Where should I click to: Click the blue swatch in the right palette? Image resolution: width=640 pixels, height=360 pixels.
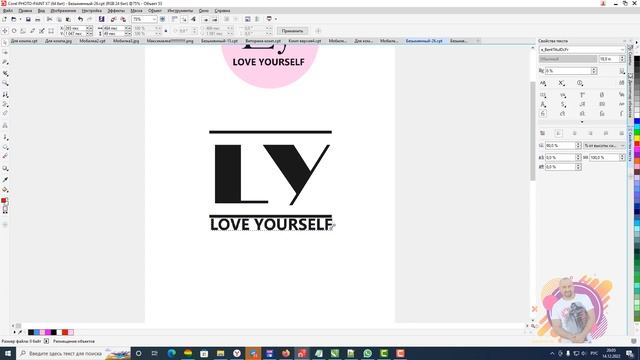[637, 121]
